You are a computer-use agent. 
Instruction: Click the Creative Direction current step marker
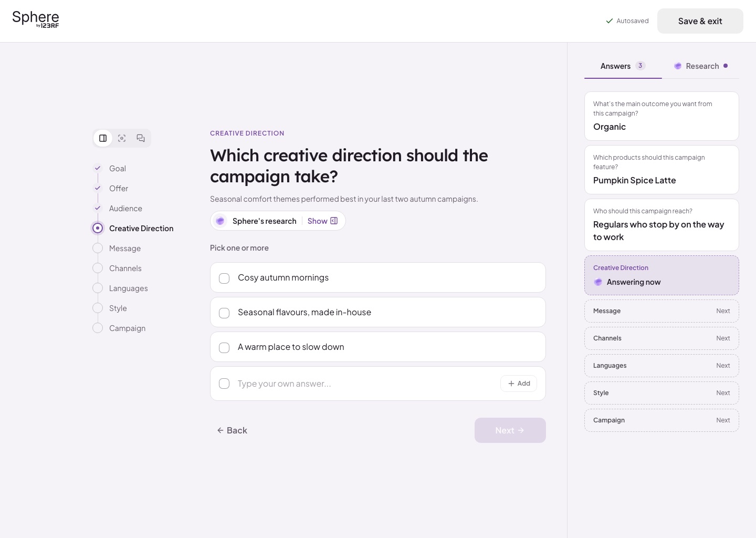click(98, 228)
